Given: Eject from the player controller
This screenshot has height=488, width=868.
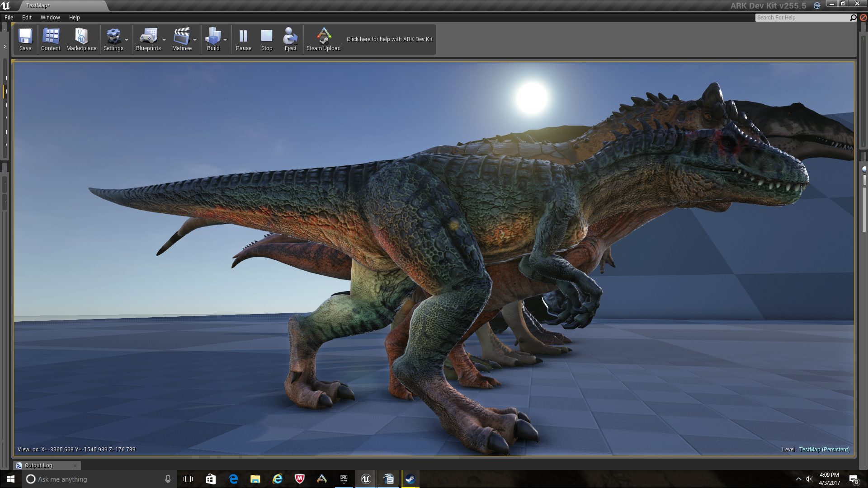Looking at the screenshot, I should (x=290, y=40).
